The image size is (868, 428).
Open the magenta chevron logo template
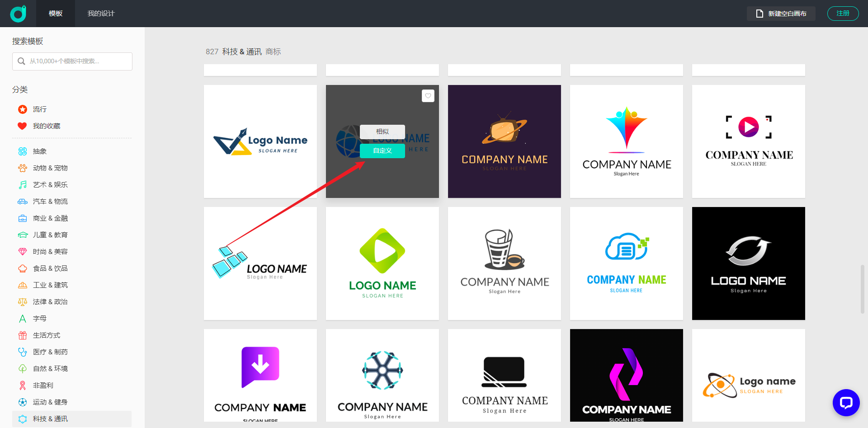pyautogui.click(x=627, y=376)
